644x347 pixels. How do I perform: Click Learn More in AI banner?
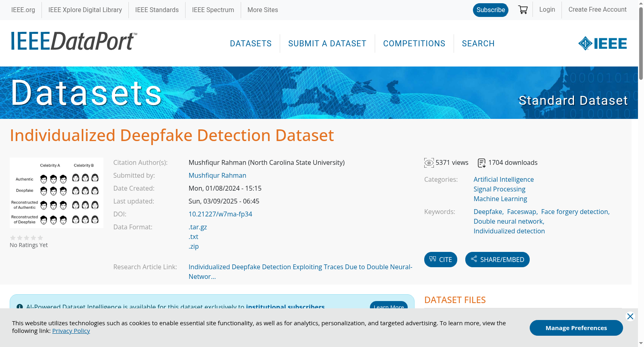coord(389,306)
